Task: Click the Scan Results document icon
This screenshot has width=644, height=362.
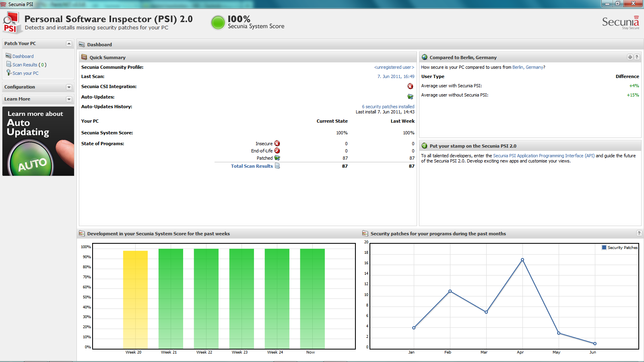Action: (x=8, y=64)
